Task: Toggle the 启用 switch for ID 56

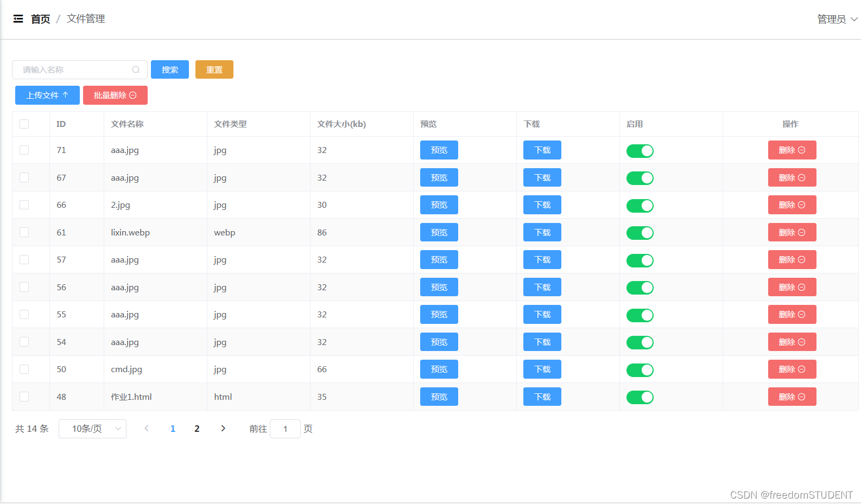Action: [x=640, y=288]
